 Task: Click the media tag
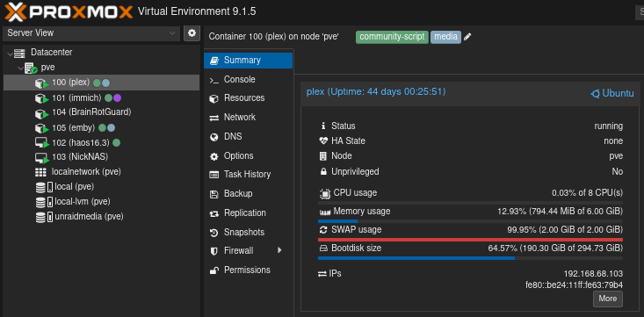(x=445, y=37)
